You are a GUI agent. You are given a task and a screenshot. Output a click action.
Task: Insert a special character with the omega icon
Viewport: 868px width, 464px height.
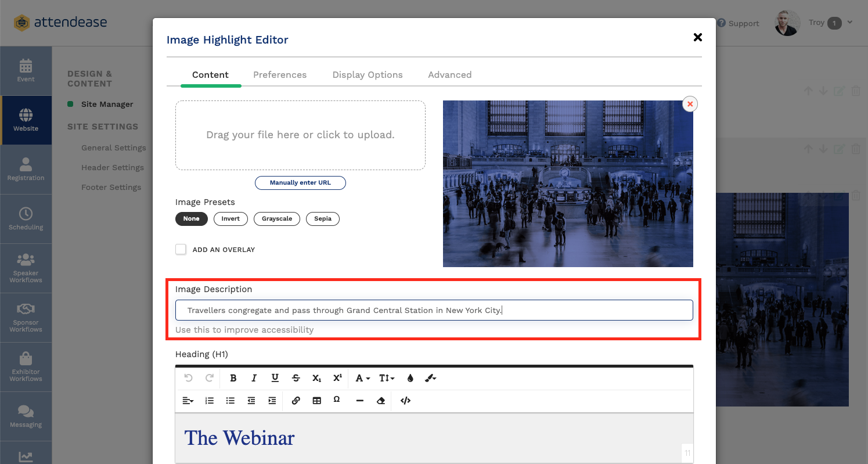(x=337, y=400)
